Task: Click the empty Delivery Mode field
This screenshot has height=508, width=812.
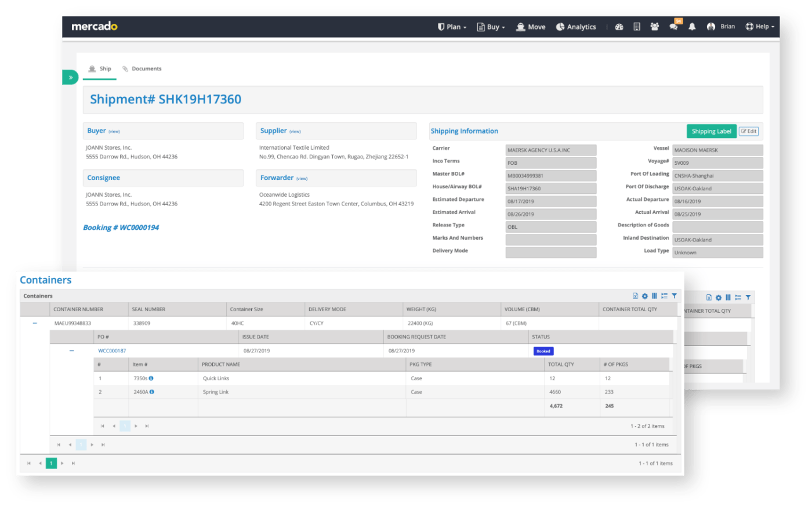Action: (551, 252)
